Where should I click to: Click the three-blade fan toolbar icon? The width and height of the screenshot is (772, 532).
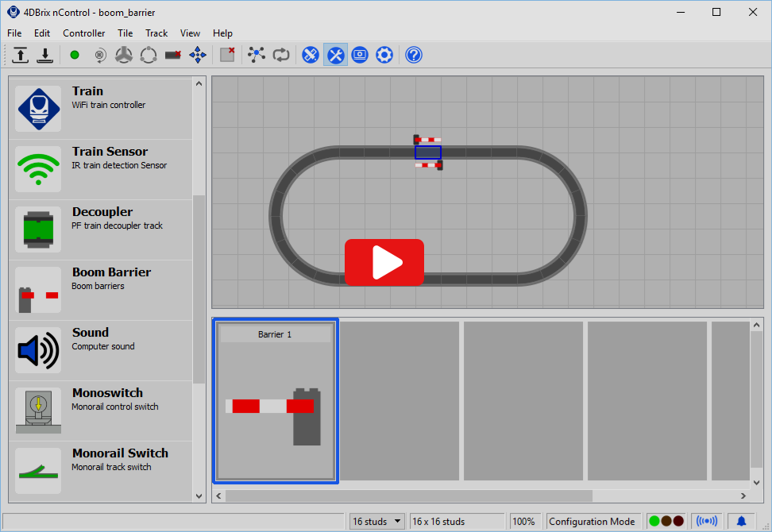coord(124,55)
